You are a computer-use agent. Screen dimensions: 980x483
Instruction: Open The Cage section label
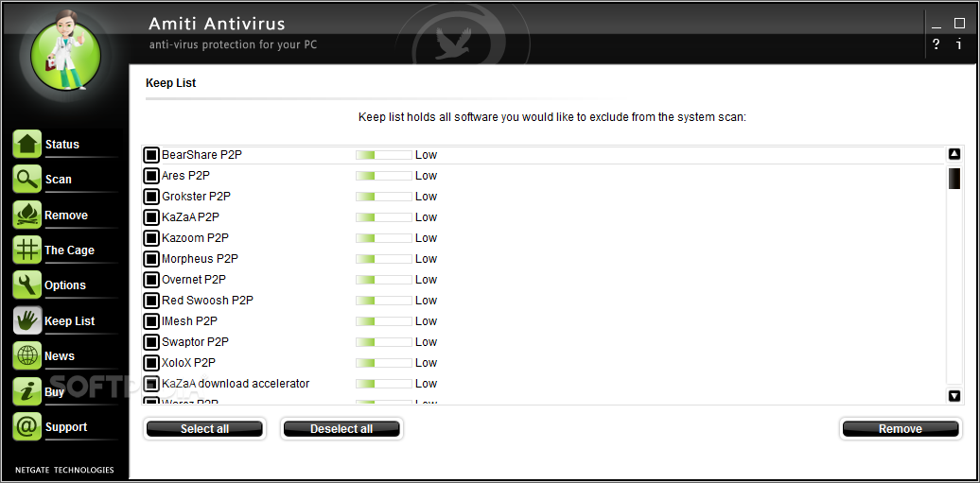pyautogui.click(x=69, y=250)
